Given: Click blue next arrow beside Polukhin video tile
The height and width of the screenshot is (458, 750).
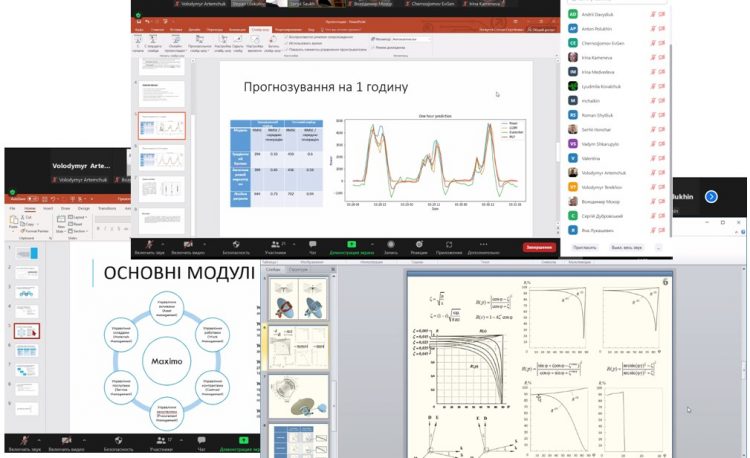Looking at the screenshot, I should pos(711,196).
